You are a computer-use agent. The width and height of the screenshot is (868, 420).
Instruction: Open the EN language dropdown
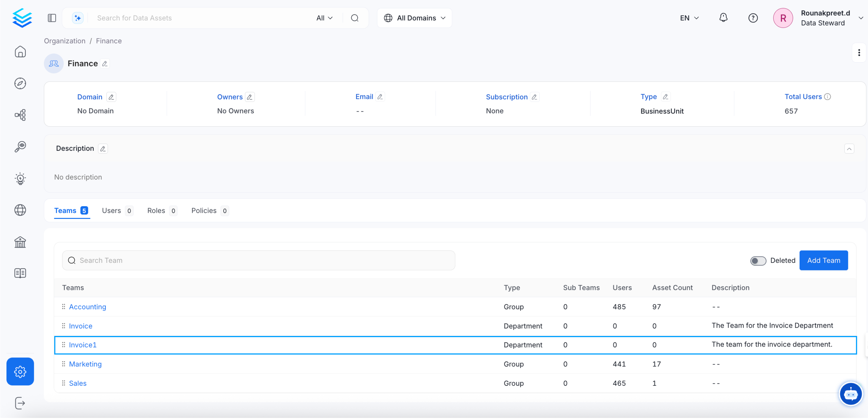689,18
